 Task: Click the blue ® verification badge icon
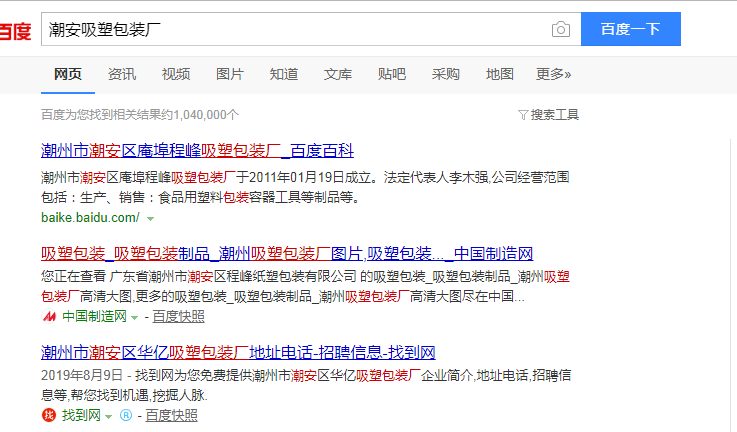[125, 415]
